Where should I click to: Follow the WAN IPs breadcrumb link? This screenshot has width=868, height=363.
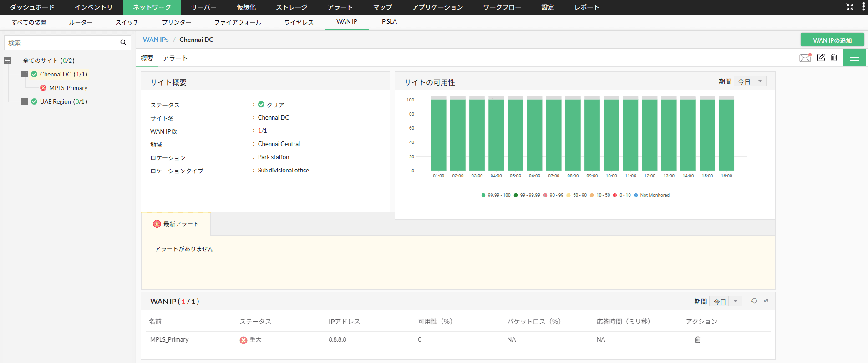click(x=156, y=40)
